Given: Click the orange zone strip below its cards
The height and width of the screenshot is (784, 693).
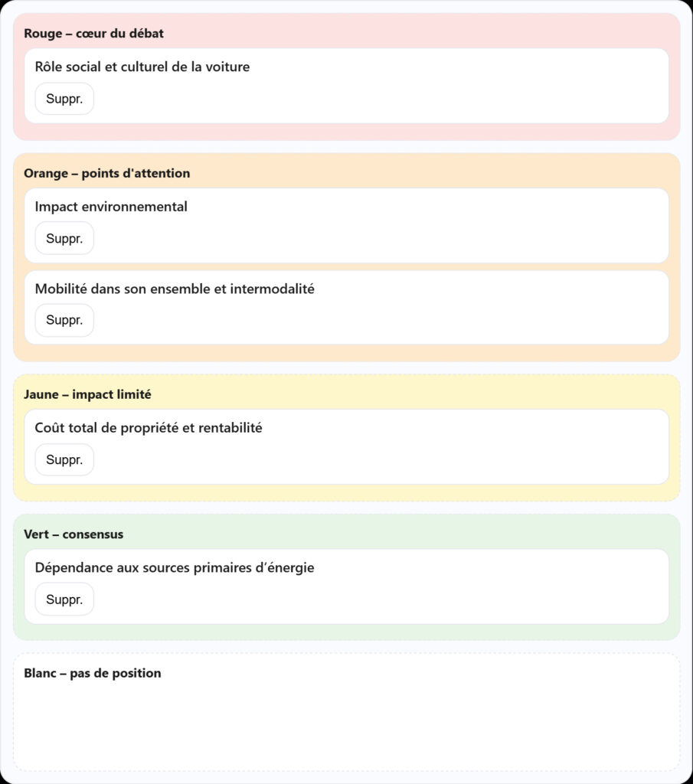Looking at the screenshot, I should 346,352.
